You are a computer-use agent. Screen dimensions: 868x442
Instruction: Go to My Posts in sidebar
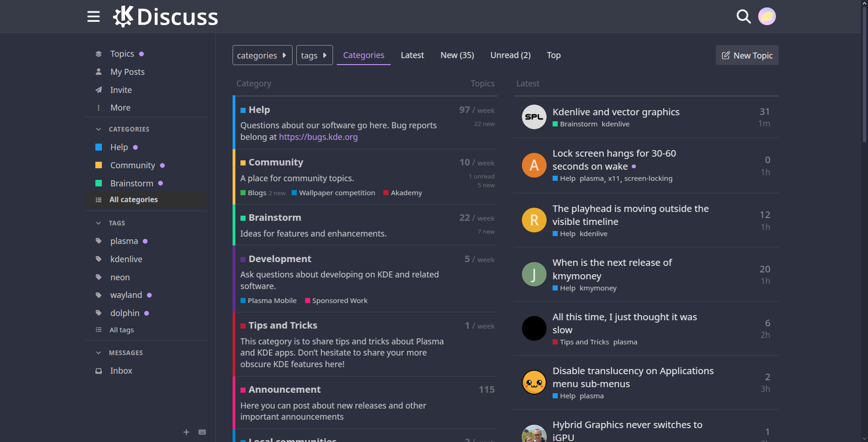tap(127, 72)
